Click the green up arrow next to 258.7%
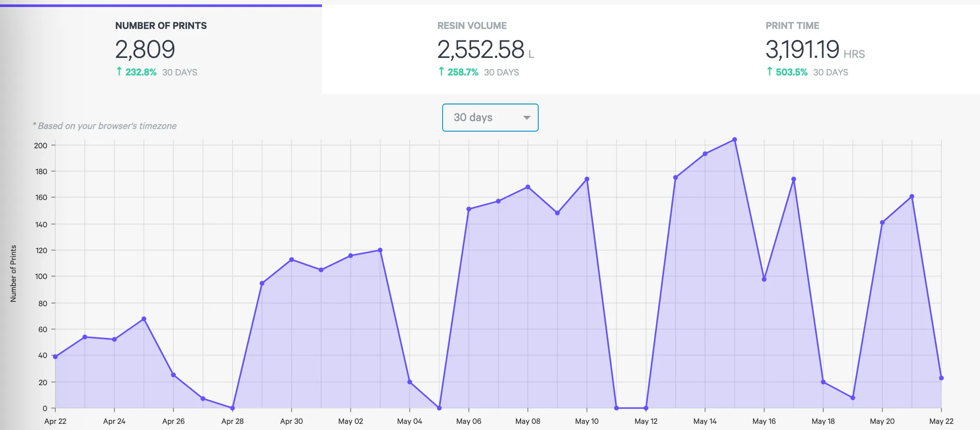Viewport: 980px width, 430px height. click(x=441, y=72)
